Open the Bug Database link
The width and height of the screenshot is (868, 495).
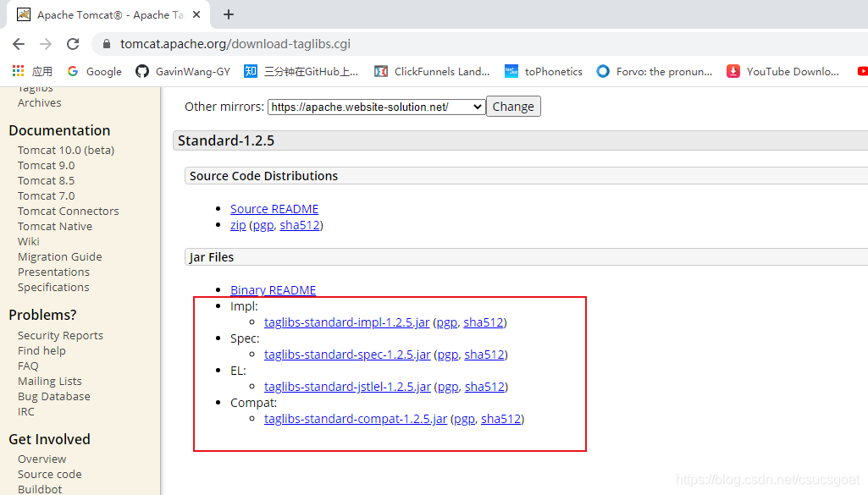click(53, 397)
